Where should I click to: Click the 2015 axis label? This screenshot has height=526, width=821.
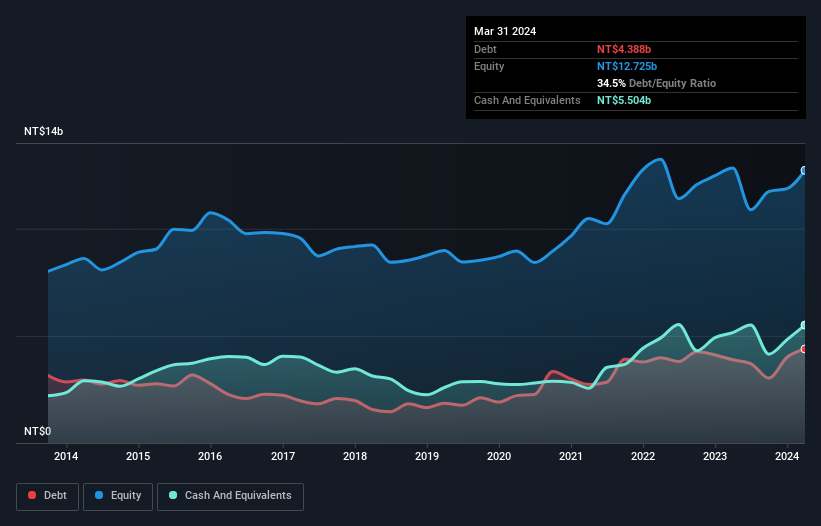pyautogui.click(x=138, y=456)
